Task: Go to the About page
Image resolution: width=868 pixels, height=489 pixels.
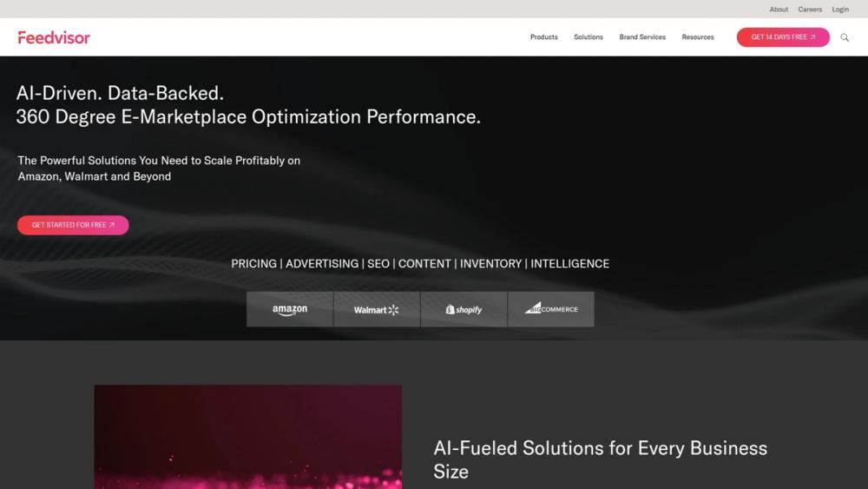Action: coord(779,10)
